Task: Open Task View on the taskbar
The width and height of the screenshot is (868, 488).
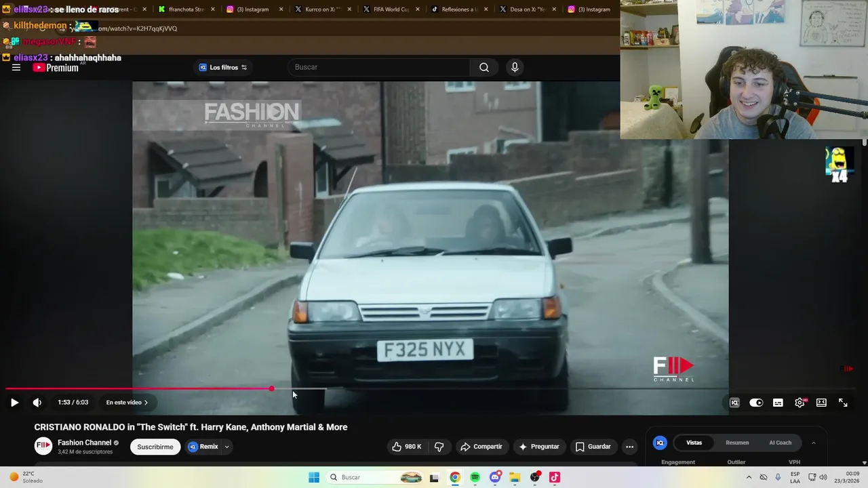Action: (x=435, y=477)
